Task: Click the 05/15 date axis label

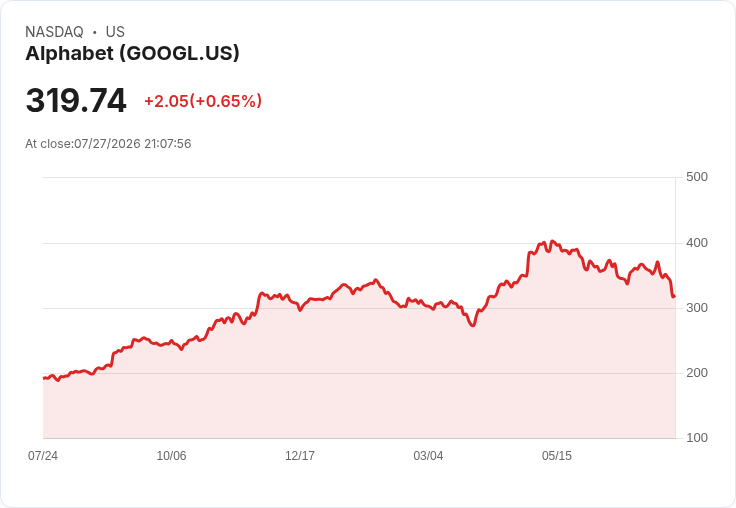Action: [x=557, y=456]
